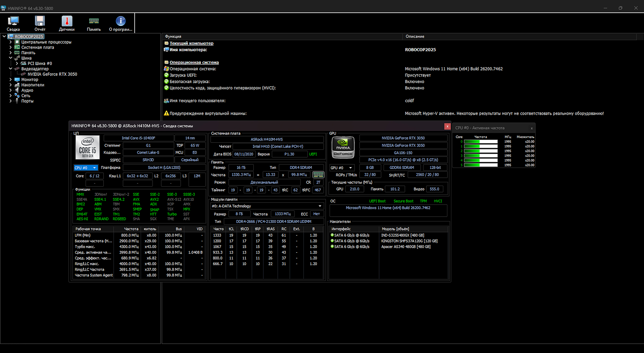This screenshot has width=644, height=353.
Task: Click the small memory module icon button
Action: pos(318,175)
